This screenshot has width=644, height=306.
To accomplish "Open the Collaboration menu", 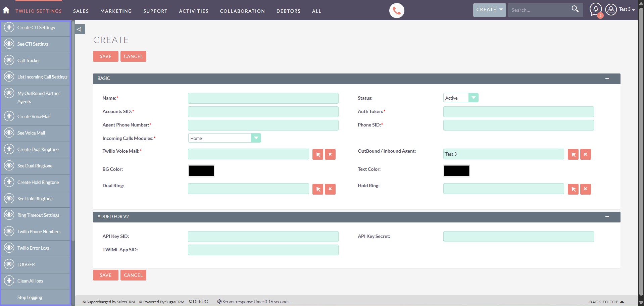I will coord(242,11).
